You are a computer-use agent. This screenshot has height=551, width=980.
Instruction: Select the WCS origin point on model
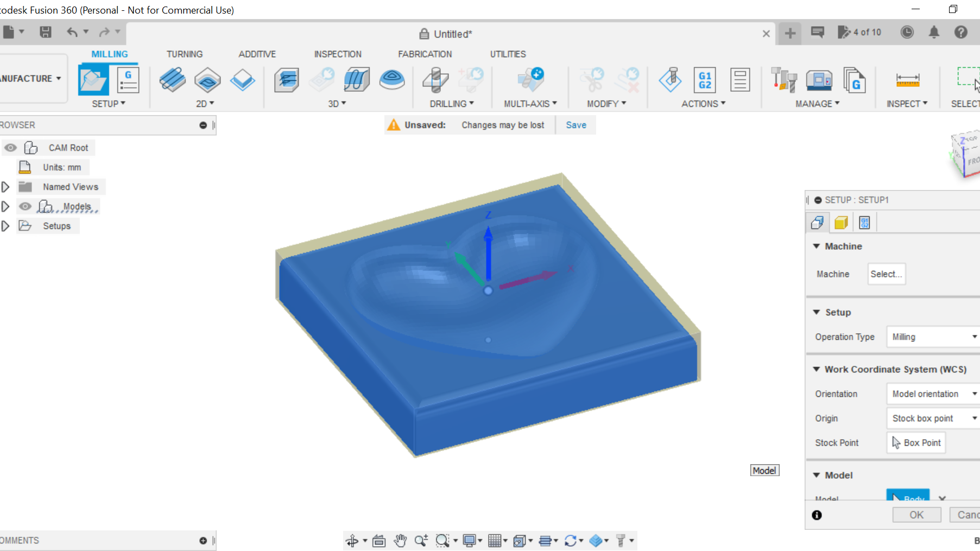pyautogui.click(x=488, y=291)
